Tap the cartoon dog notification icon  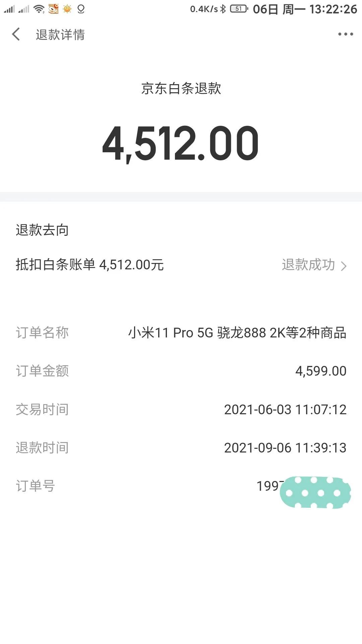pyautogui.click(x=53, y=9)
